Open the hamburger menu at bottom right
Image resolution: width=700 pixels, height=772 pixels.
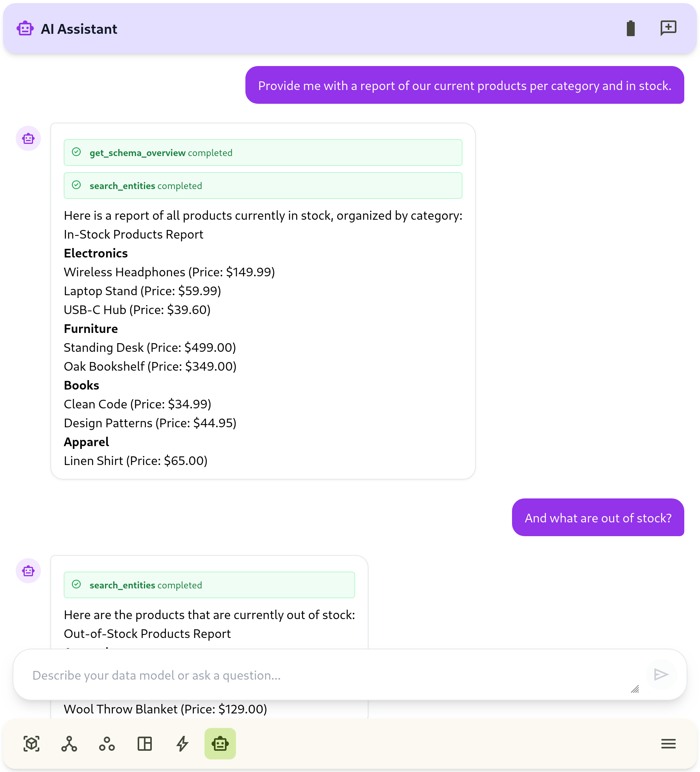[669, 743]
